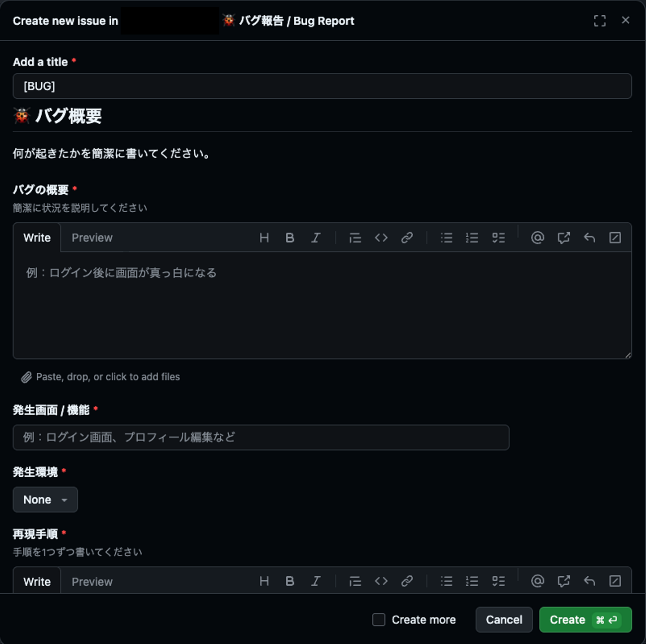Toggle Bold in the バグの概要 editor toolbar

click(x=290, y=238)
